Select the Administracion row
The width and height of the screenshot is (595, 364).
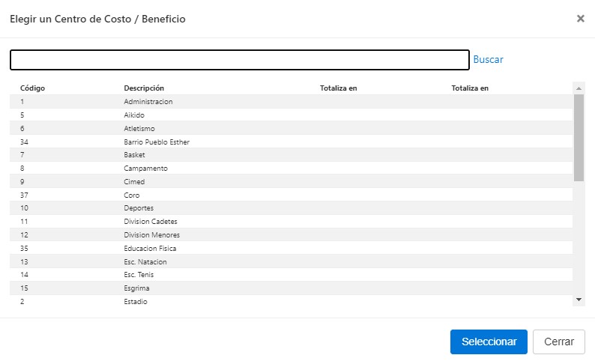[148, 102]
